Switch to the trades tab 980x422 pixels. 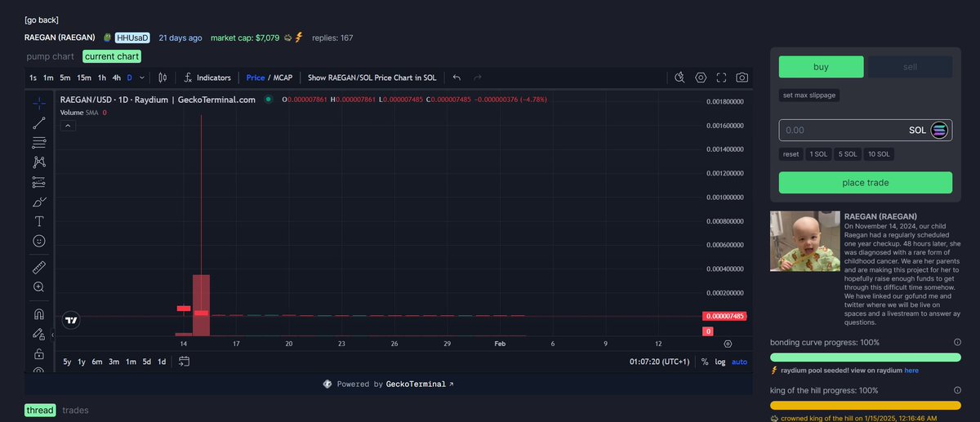75,410
